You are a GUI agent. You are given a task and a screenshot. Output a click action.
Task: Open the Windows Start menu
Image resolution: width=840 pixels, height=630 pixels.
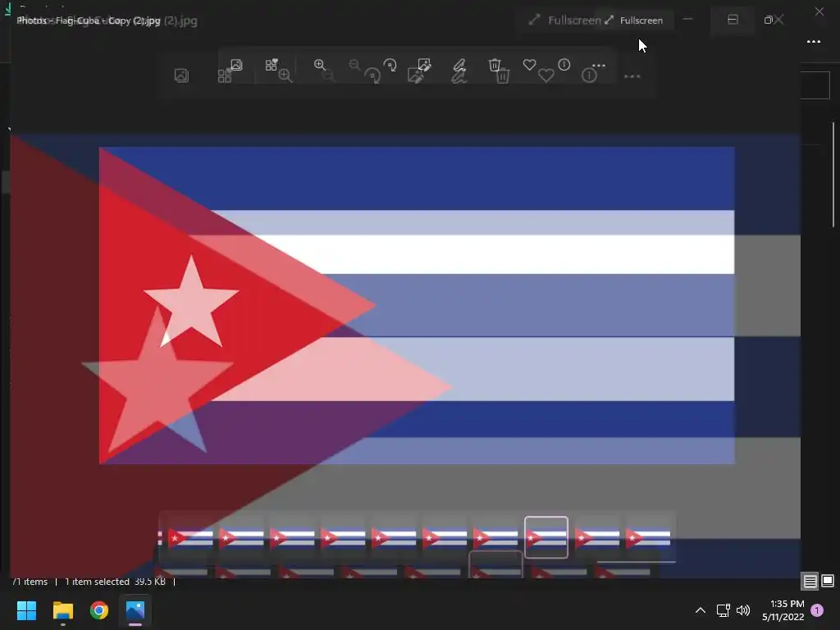click(26, 610)
